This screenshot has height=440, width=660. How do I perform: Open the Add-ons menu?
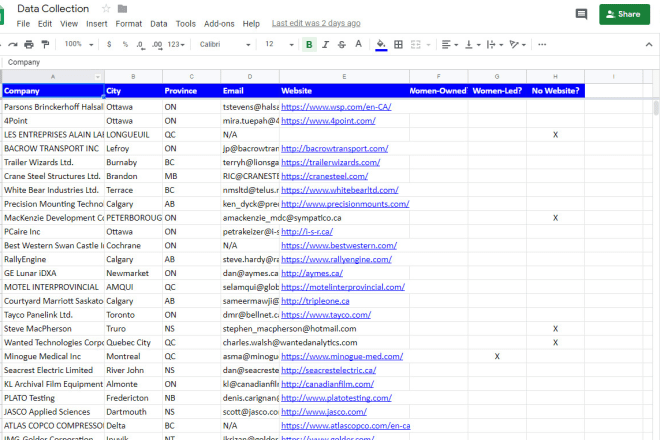pos(219,24)
